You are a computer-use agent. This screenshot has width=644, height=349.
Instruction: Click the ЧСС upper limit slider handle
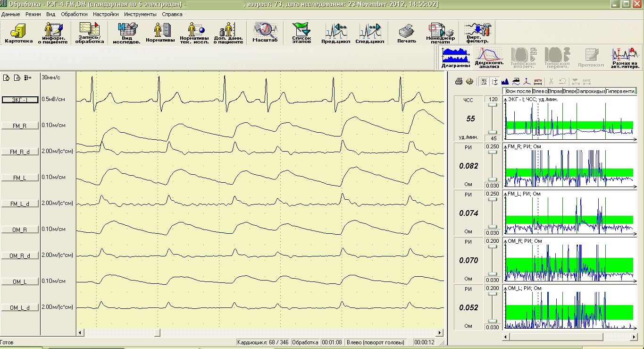click(x=493, y=106)
